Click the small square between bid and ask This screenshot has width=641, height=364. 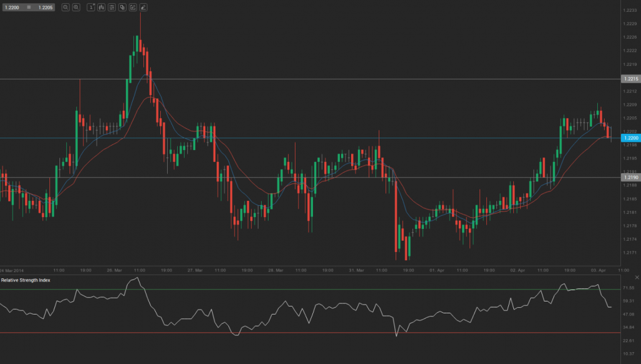(28, 7)
